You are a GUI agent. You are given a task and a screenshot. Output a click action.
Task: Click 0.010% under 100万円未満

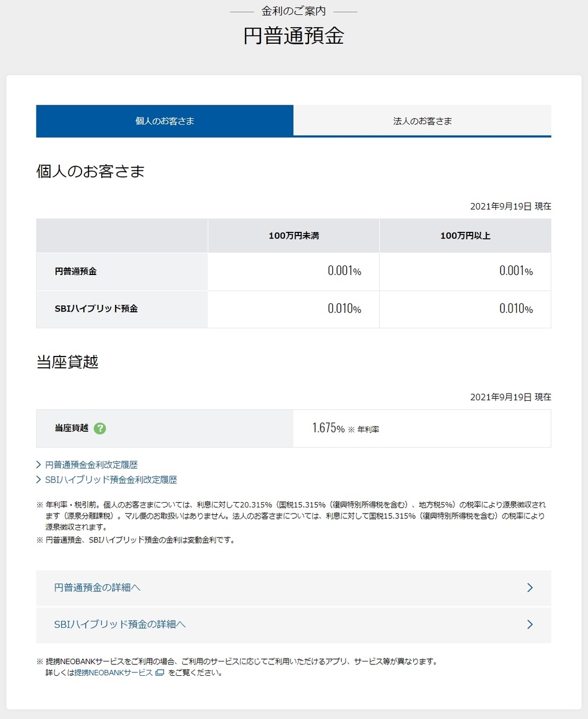click(344, 309)
